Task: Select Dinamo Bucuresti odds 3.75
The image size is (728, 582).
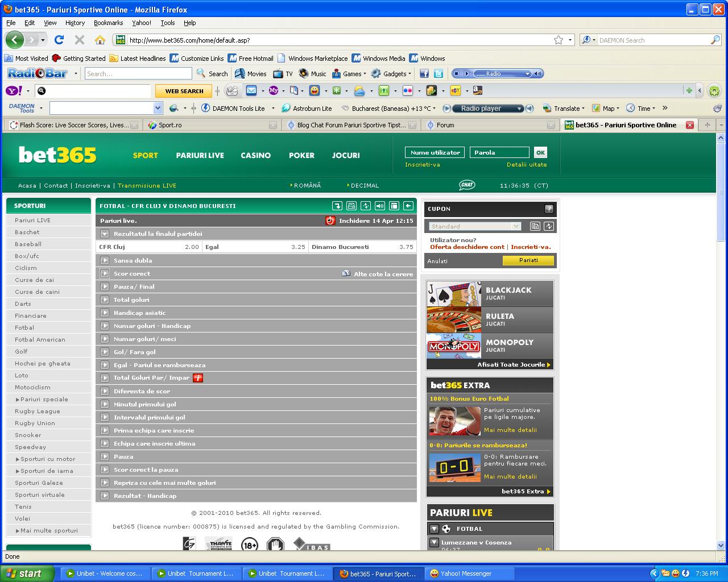Action: click(x=362, y=247)
